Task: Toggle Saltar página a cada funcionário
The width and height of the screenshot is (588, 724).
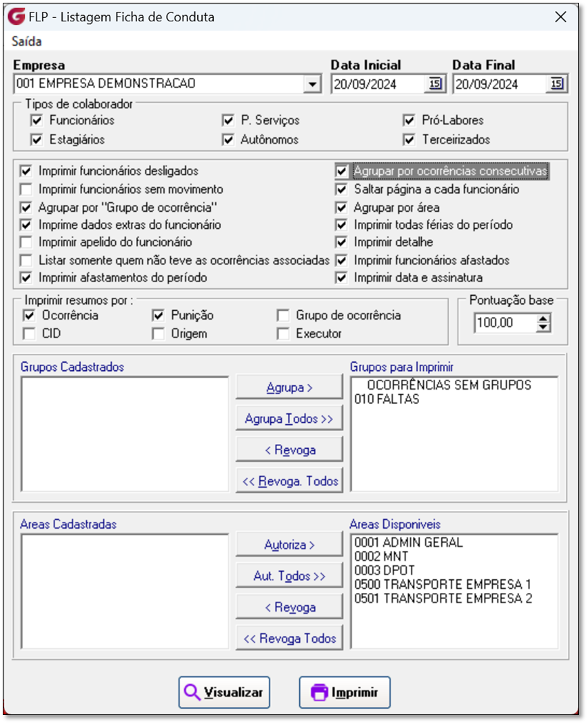Action: tap(341, 190)
